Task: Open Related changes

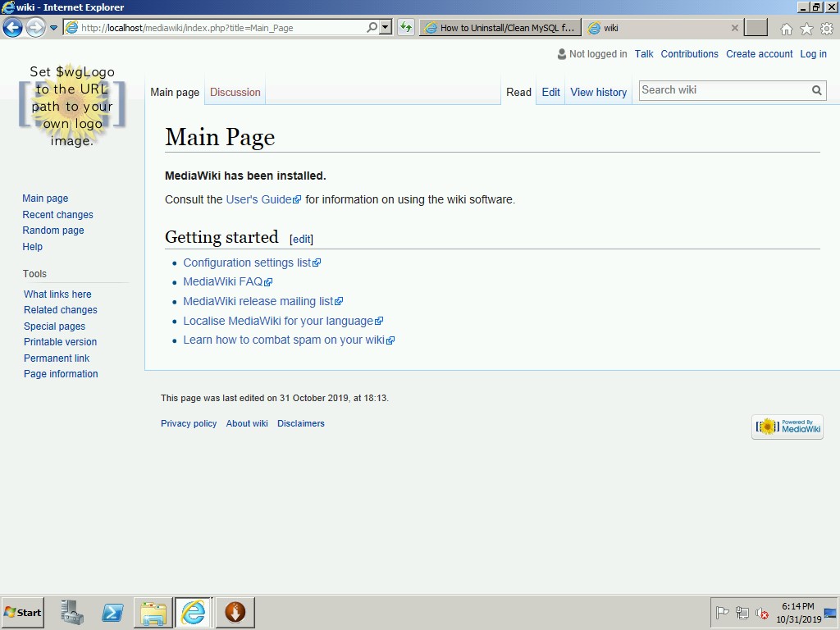Action: (61, 309)
